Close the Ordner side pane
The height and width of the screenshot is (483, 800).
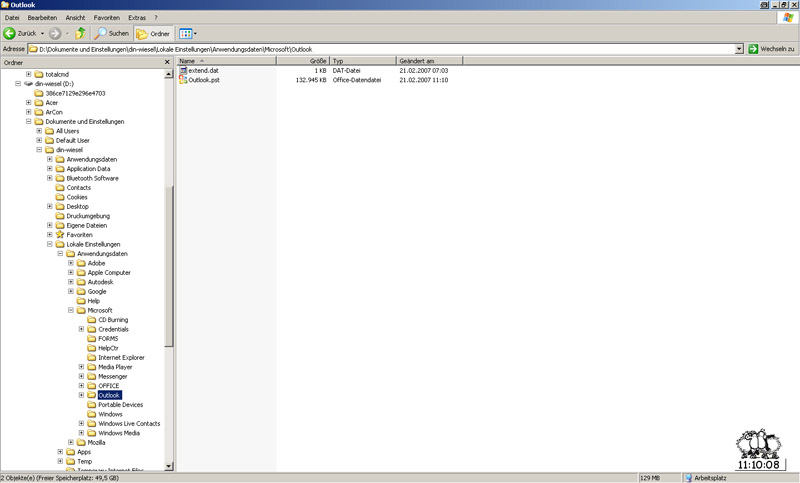[167, 62]
